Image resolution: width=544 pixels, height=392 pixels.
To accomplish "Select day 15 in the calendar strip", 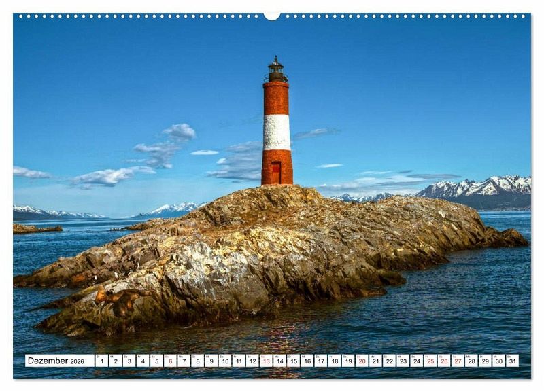I will pos(294,361).
